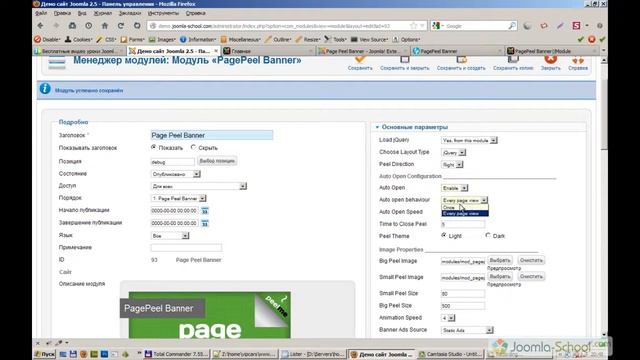Image resolution: width=640 pixels, height=360 pixels.
Task: Select the Скрыть radio button
Action: click(x=193, y=147)
